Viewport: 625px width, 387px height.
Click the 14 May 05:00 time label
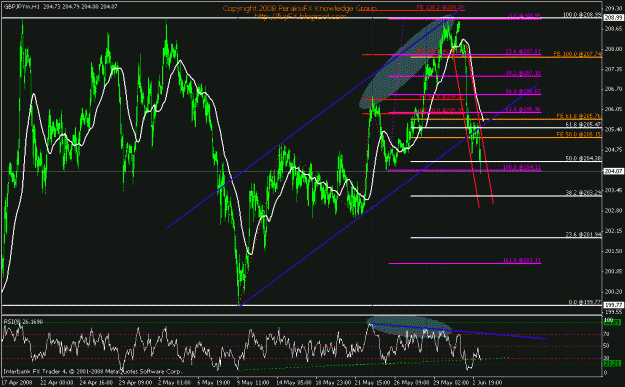coord(294,383)
